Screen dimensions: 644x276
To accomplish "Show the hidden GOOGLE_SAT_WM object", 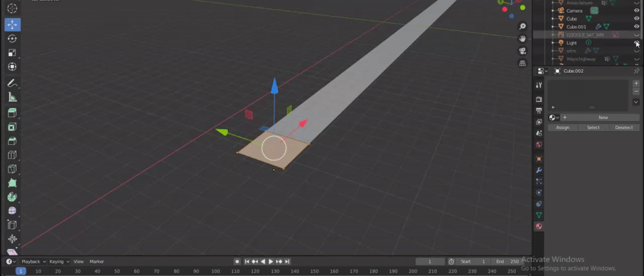I will (637, 35).
